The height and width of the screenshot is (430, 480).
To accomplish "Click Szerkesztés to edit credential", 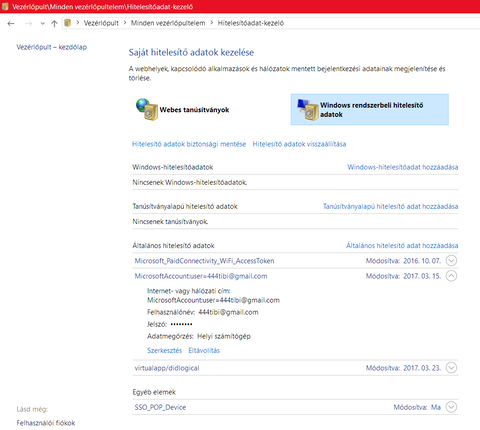I will (165, 350).
